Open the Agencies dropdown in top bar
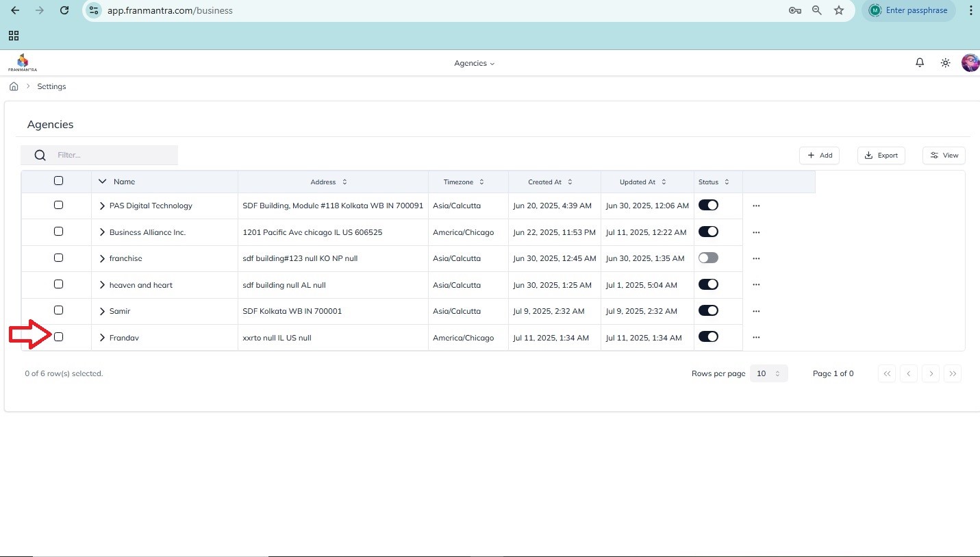Image resolution: width=980 pixels, height=557 pixels. click(x=474, y=63)
